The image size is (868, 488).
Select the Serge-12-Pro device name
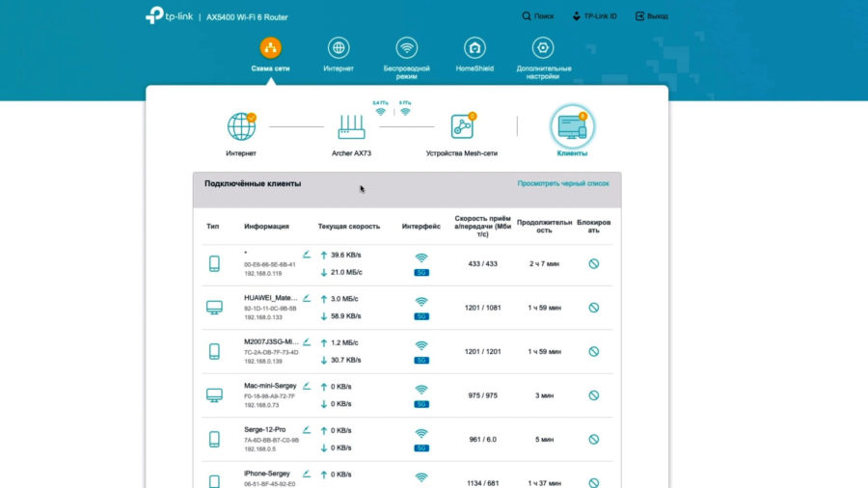point(264,429)
